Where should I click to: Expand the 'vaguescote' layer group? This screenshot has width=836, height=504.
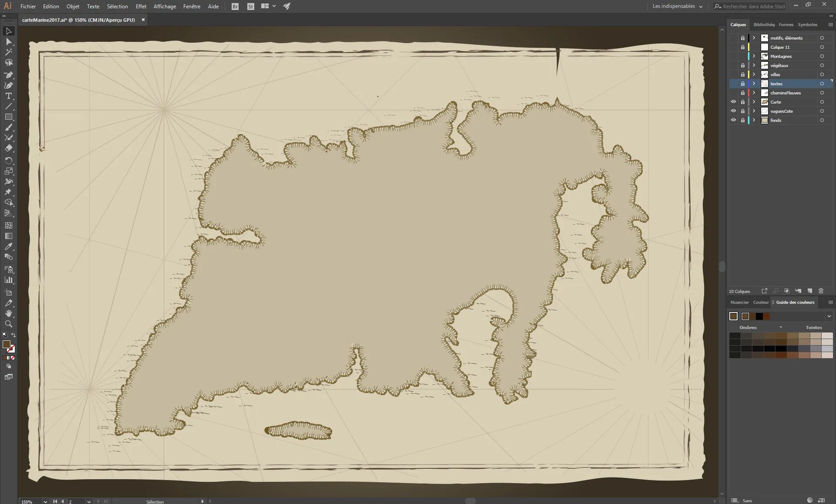tap(754, 111)
